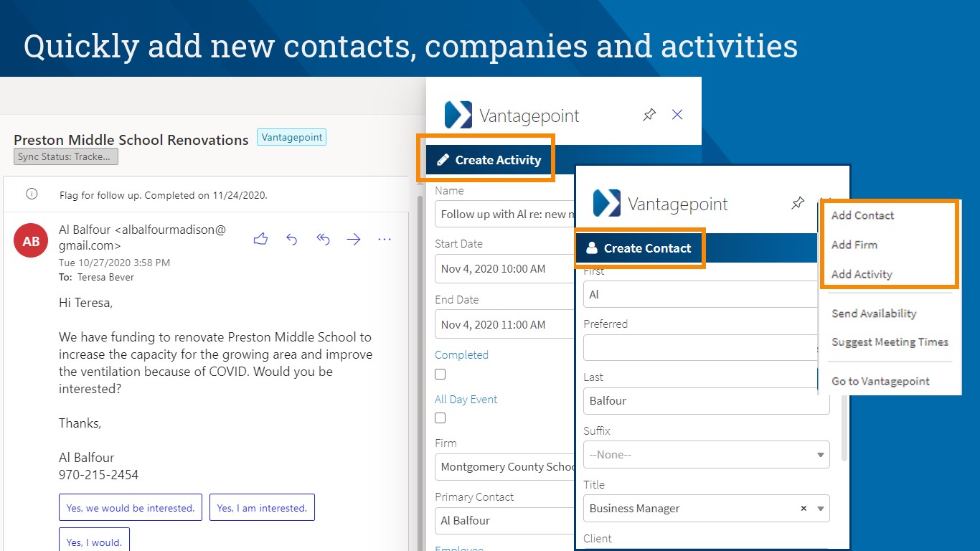
Task: Click the pencil icon in Create Activity header
Action: pos(443,160)
